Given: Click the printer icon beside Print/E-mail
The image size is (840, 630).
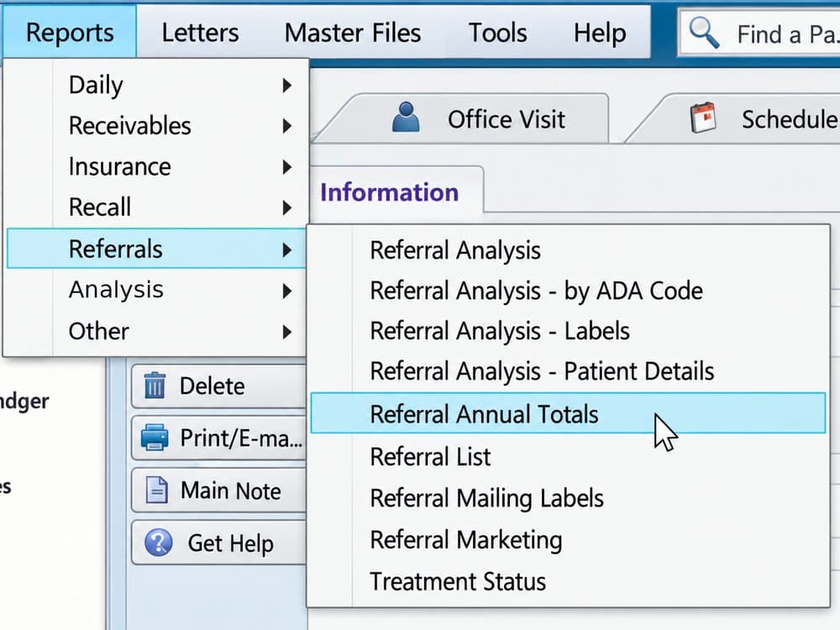Looking at the screenshot, I should [x=155, y=437].
